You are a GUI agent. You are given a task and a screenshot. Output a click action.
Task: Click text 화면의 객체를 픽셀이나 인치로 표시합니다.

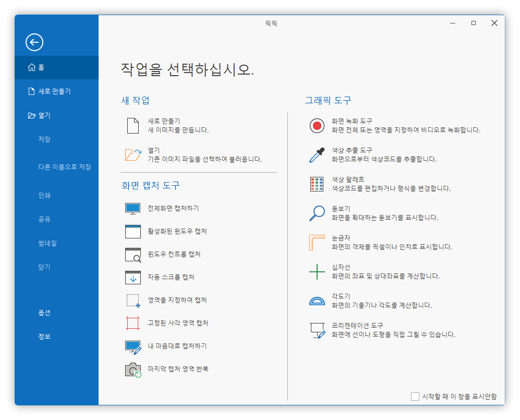(x=392, y=247)
